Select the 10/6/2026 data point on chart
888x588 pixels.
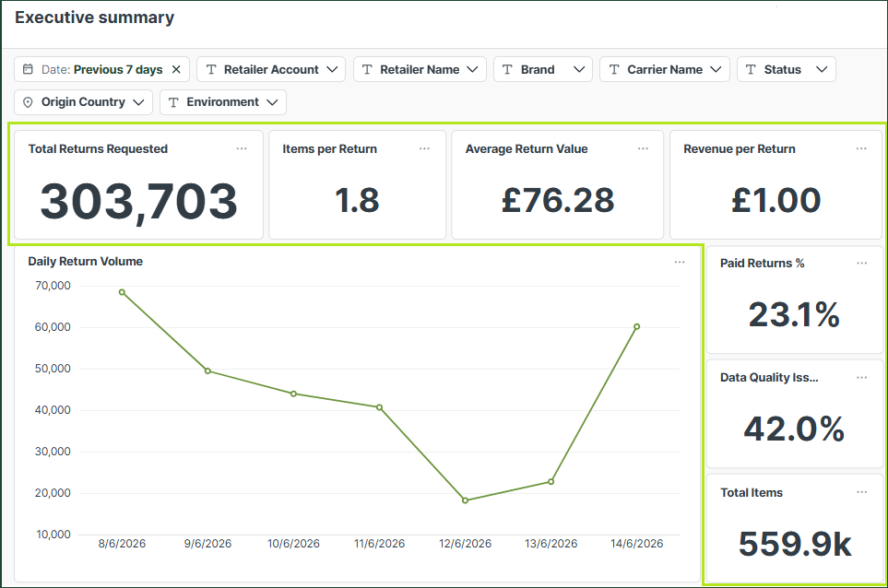point(293,394)
